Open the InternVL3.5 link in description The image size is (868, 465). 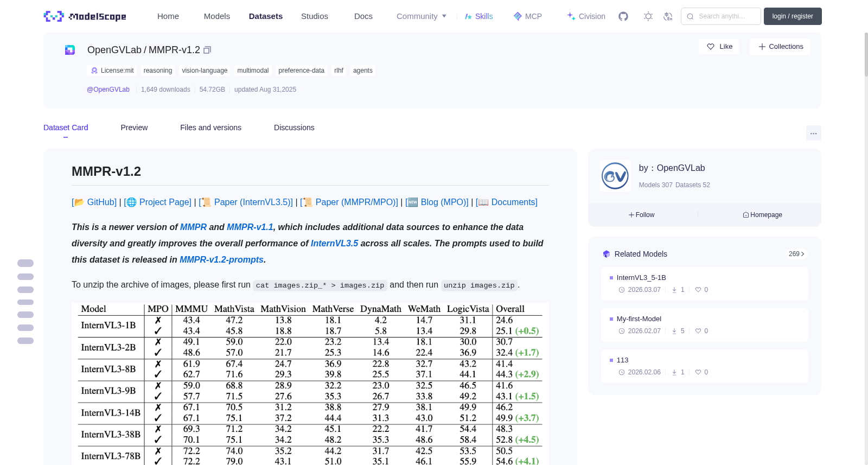pos(335,243)
